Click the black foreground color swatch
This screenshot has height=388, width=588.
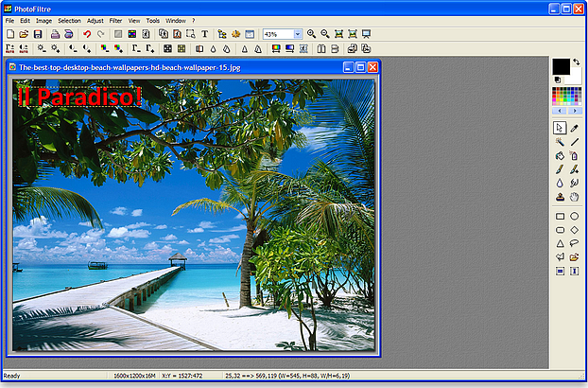[x=561, y=67]
